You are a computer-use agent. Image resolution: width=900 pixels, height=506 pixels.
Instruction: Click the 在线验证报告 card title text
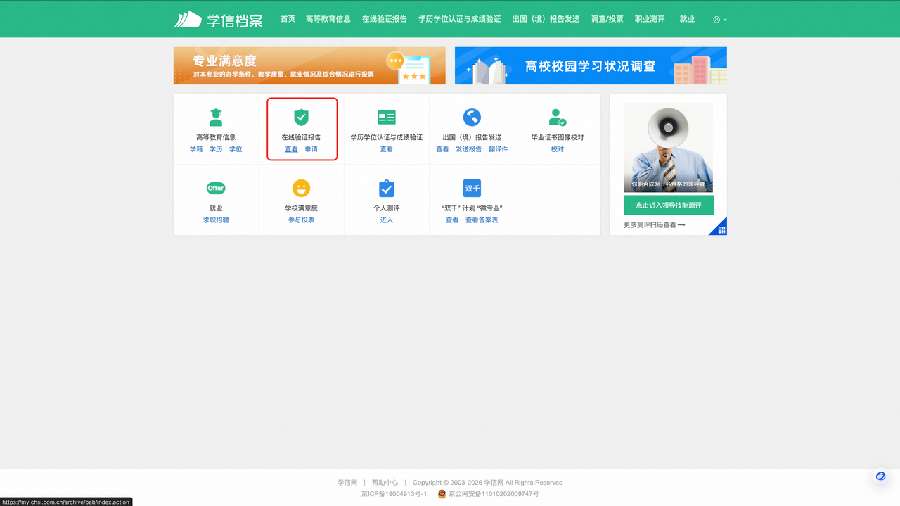click(301, 137)
